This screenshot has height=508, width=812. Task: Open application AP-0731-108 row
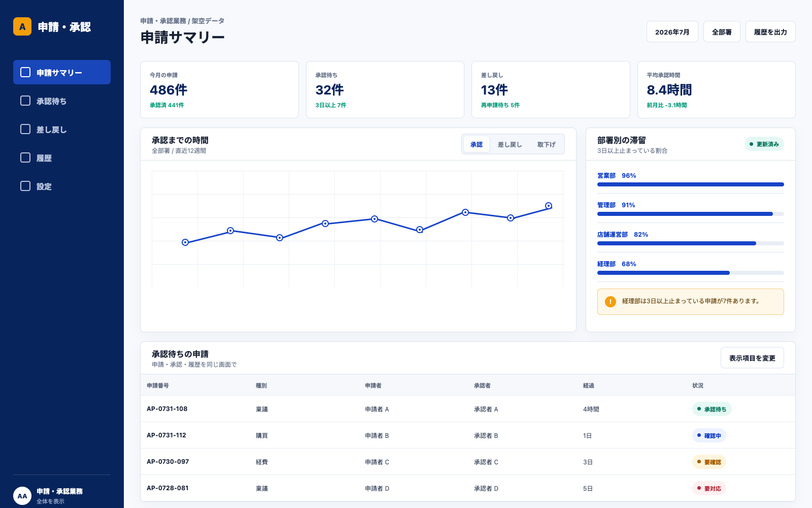468,409
